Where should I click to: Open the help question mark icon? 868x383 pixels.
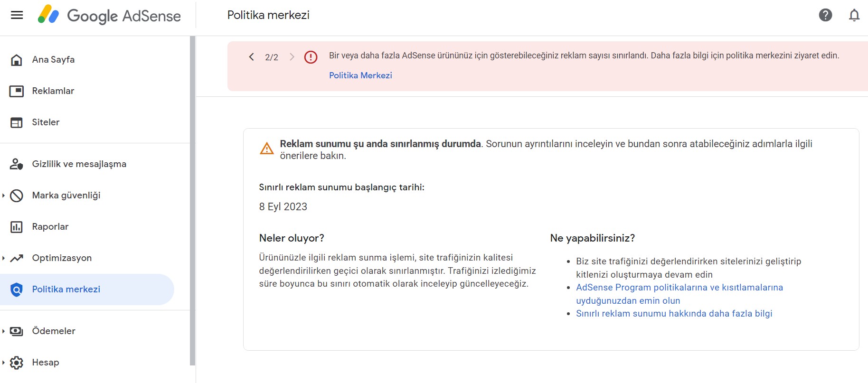coord(825,15)
